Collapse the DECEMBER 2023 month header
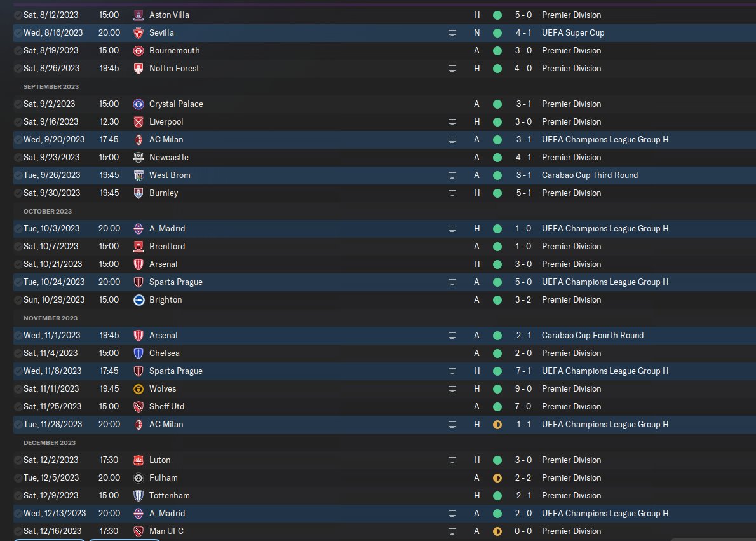 (50, 442)
